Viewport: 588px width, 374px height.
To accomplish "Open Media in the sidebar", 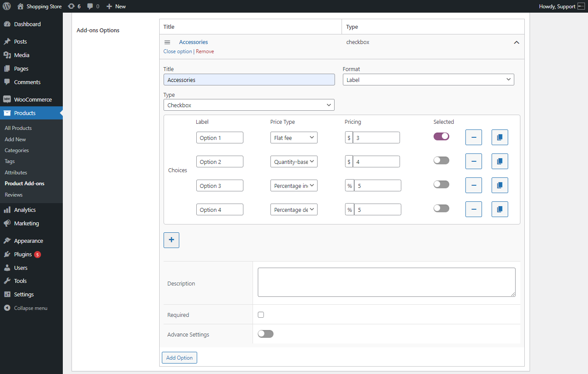I will 31,55.
